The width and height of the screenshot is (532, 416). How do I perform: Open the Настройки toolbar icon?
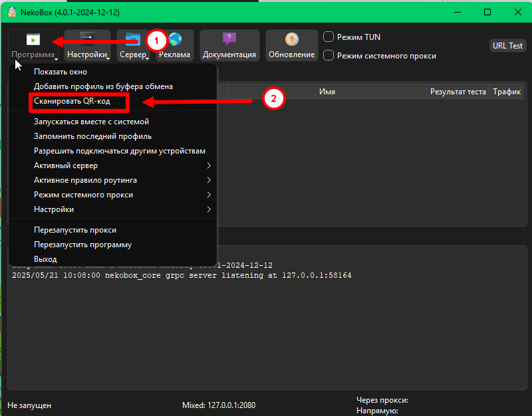coord(87,40)
